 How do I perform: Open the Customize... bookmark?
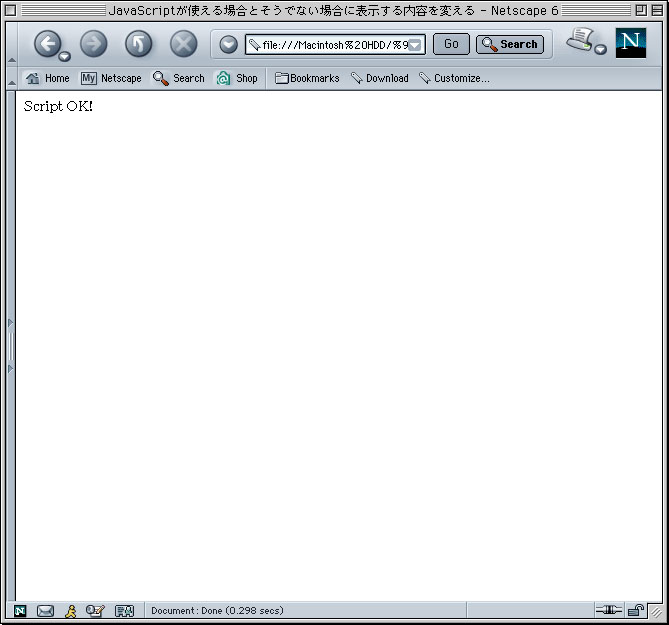click(x=454, y=78)
